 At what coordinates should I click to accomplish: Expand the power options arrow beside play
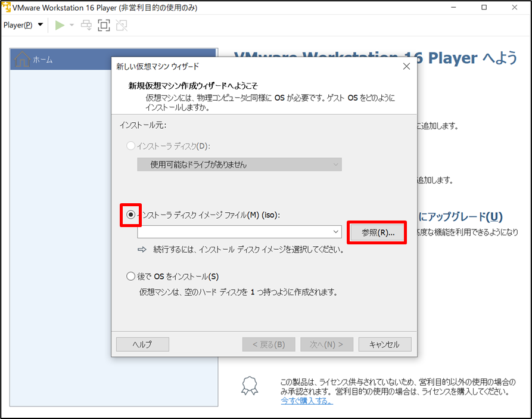click(x=71, y=25)
